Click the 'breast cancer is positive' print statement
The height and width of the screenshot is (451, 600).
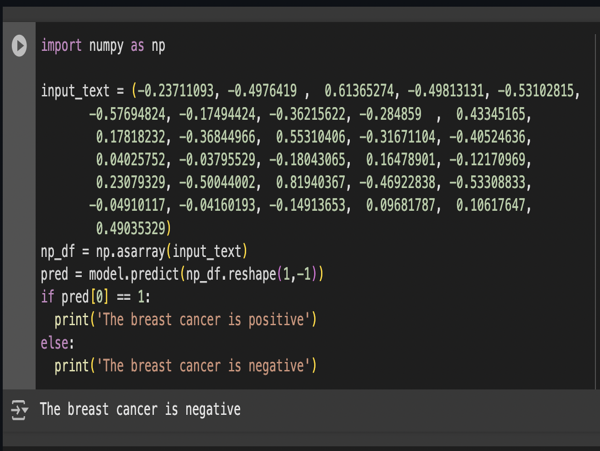[x=185, y=320]
